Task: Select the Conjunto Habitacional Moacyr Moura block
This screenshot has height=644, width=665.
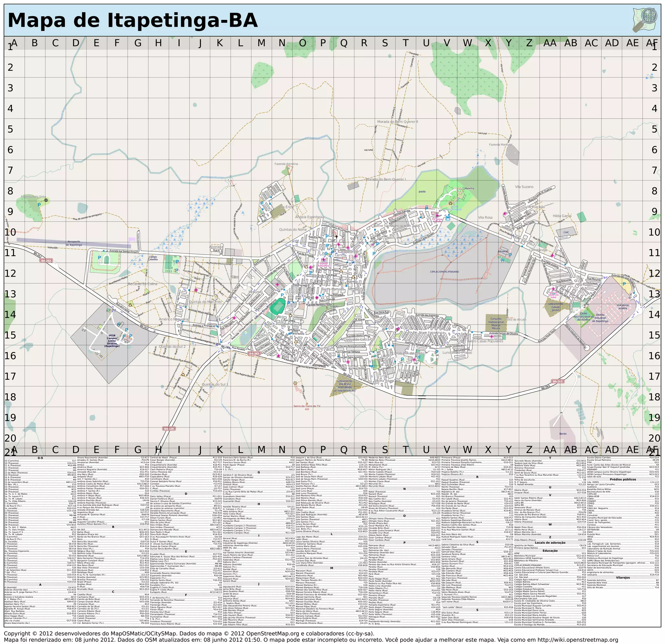Action: (x=496, y=324)
